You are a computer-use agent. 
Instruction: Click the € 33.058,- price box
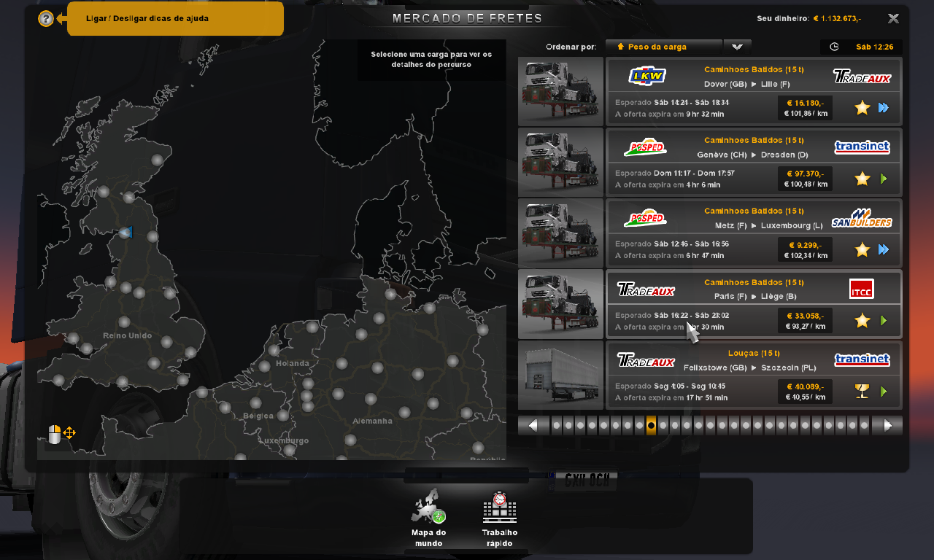click(806, 320)
